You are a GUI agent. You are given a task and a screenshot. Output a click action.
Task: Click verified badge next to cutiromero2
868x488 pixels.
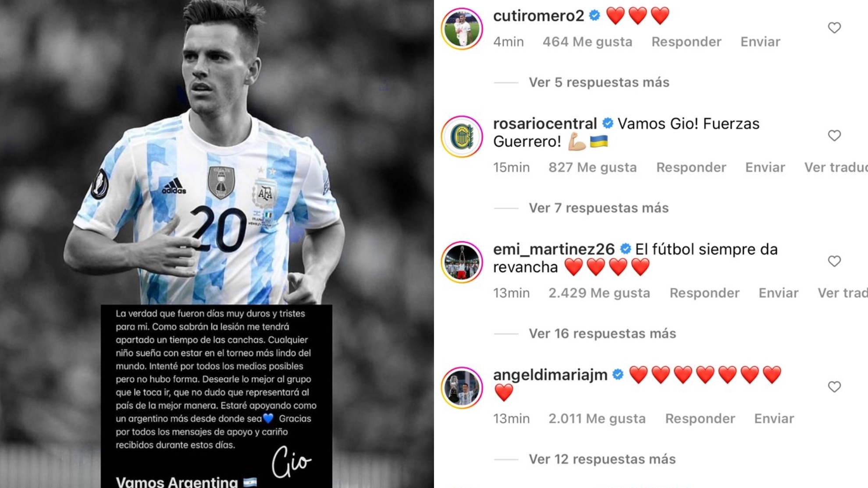[x=594, y=16]
